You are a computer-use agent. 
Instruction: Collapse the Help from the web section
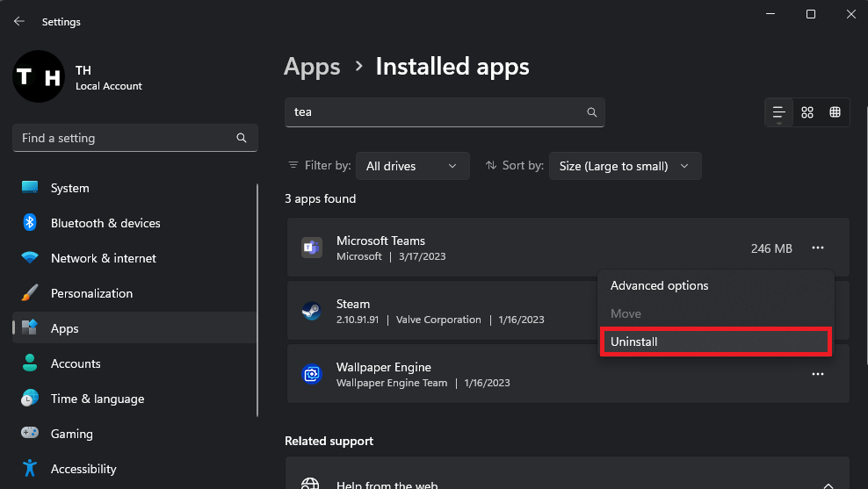[x=828, y=484]
